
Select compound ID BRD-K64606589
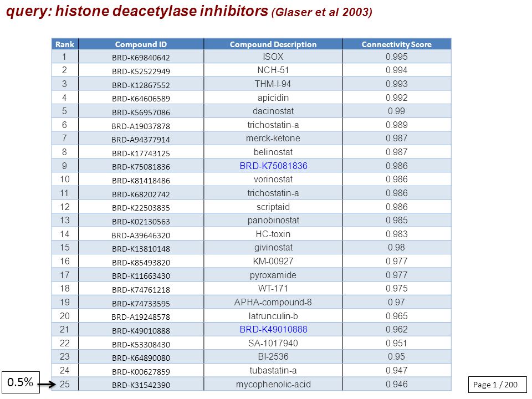[x=141, y=99]
